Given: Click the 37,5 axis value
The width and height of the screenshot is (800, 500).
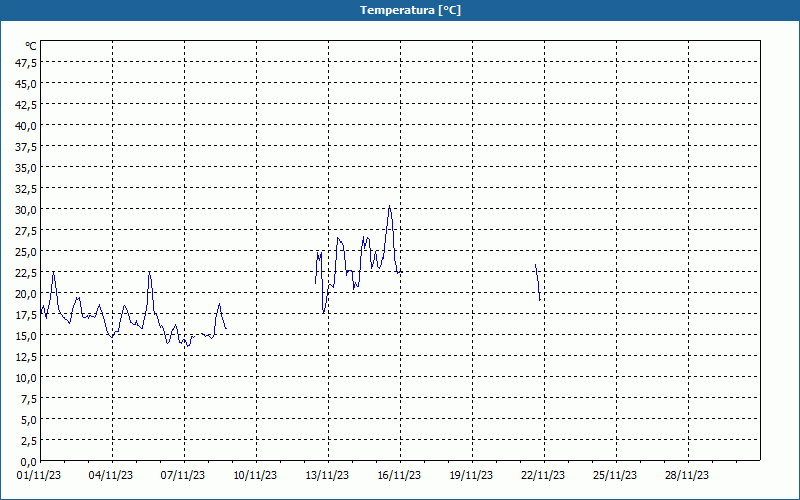Looking at the screenshot, I should pos(27,147).
